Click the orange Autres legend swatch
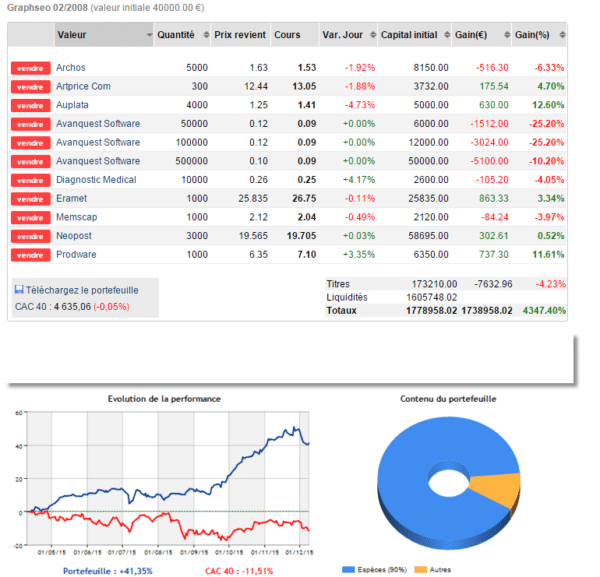Viewport: 600px width, 577px height. (421, 570)
